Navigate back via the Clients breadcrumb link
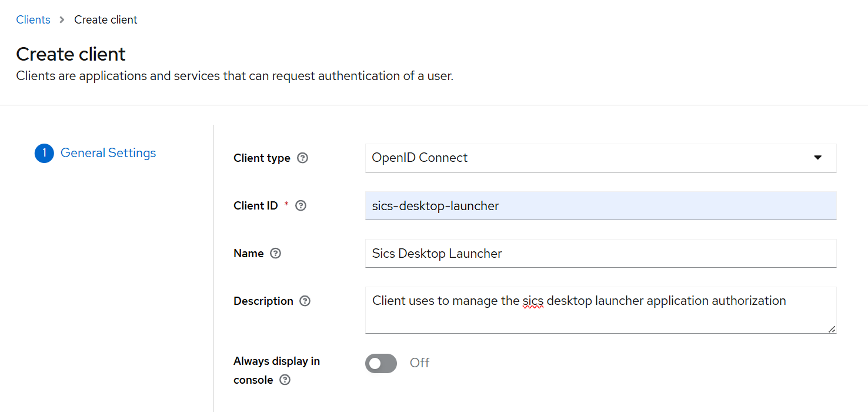 tap(33, 19)
